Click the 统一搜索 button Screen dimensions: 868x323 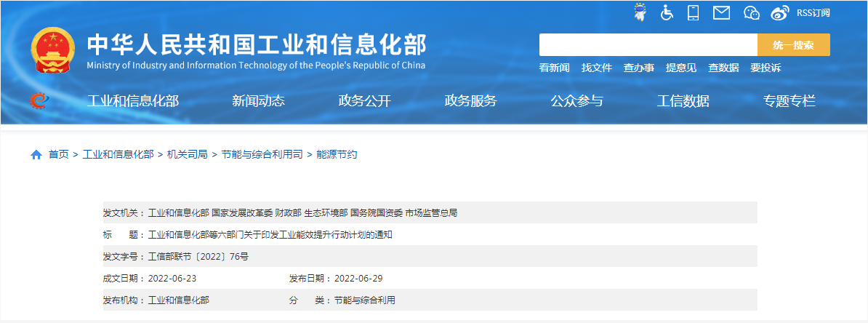pos(794,45)
